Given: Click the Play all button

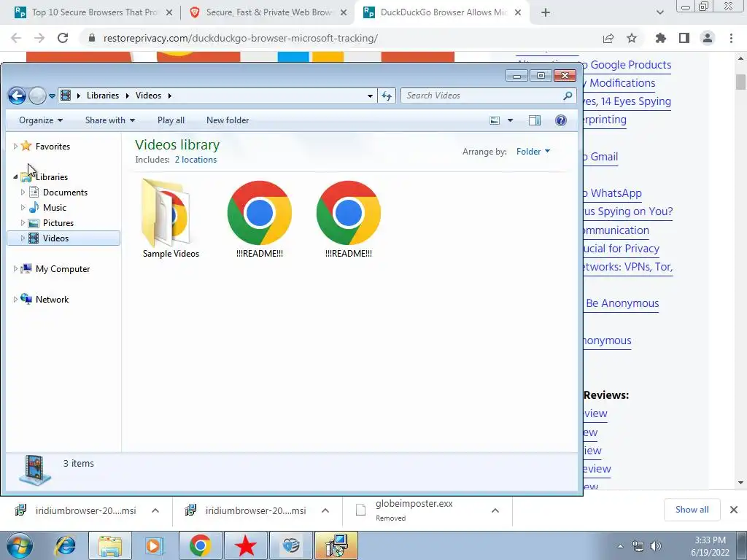Looking at the screenshot, I should 171,120.
